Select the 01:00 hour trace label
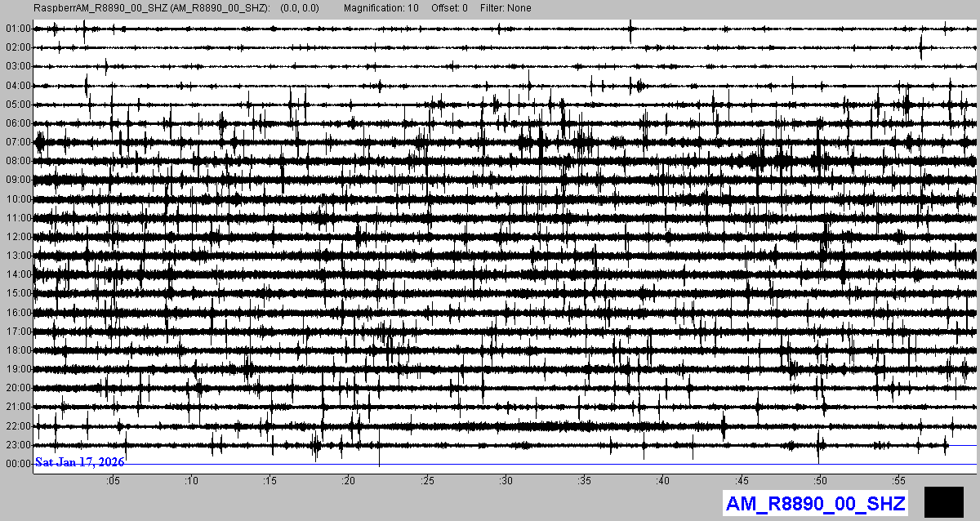Screen dimensions: 980x521 point(17,29)
